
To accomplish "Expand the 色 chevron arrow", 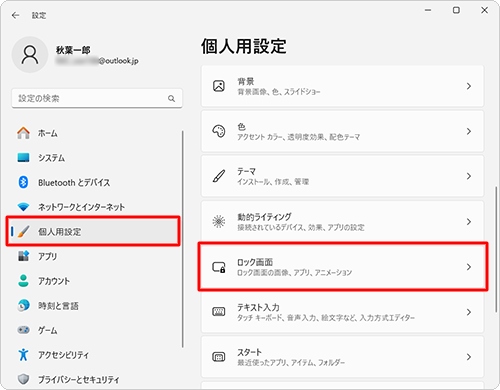I will (x=469, y=131).
